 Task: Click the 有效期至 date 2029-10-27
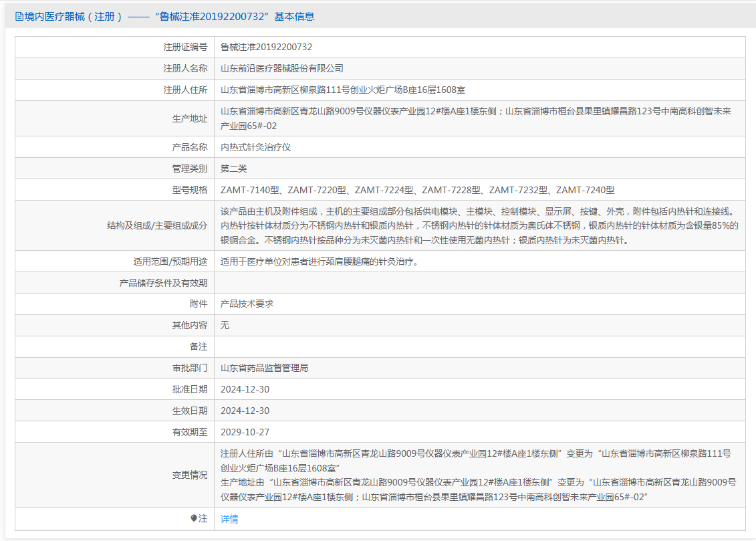[245, 432]
